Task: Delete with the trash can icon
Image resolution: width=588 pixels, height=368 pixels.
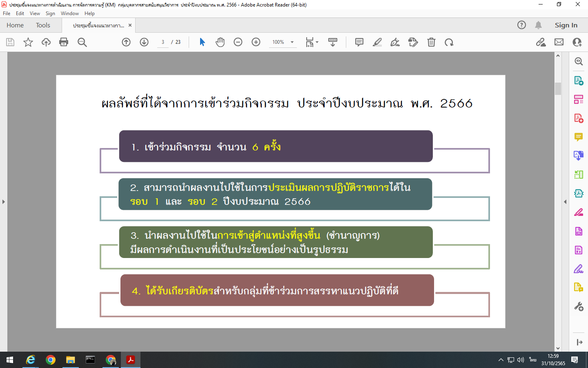Action: click(x=431, y=42)
